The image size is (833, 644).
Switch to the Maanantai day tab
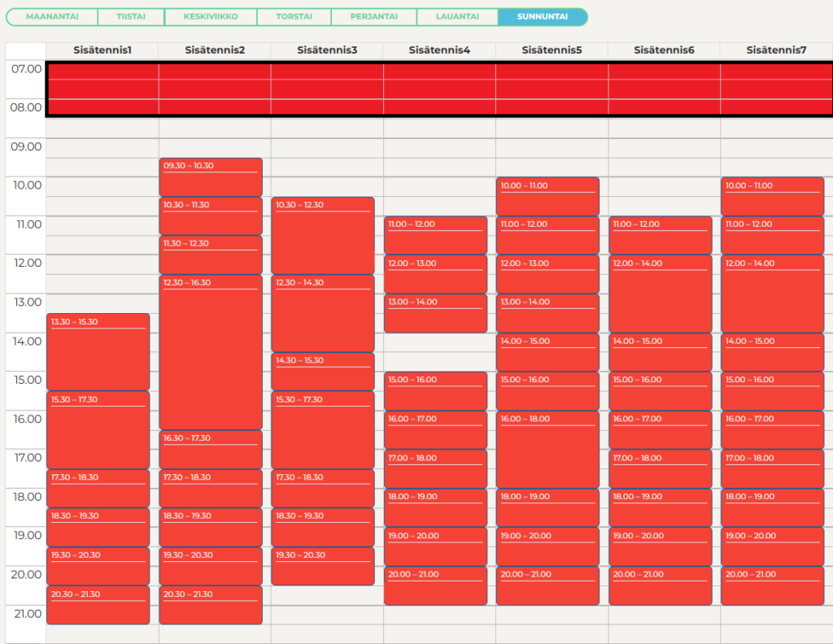(52, 16)
